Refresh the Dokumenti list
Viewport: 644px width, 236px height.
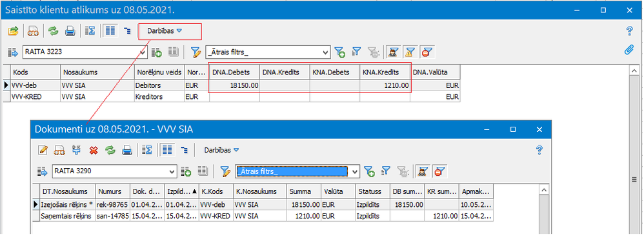[110, 151]
